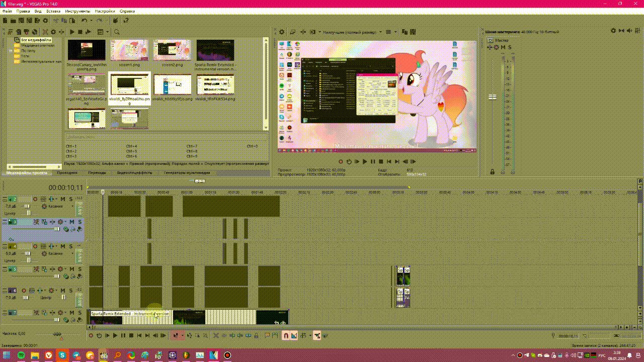Arm track 2 for recording
644x362 pixels.
[x=35, y=199]
